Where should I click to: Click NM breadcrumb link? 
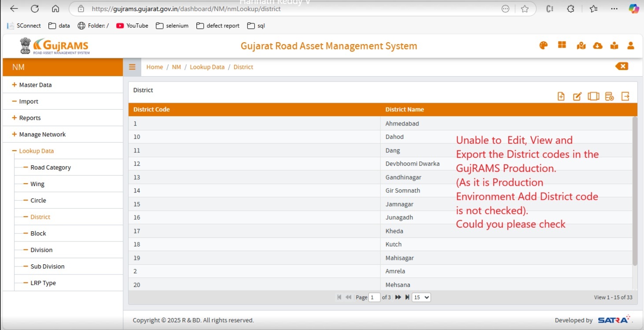(x=176, y=67)
